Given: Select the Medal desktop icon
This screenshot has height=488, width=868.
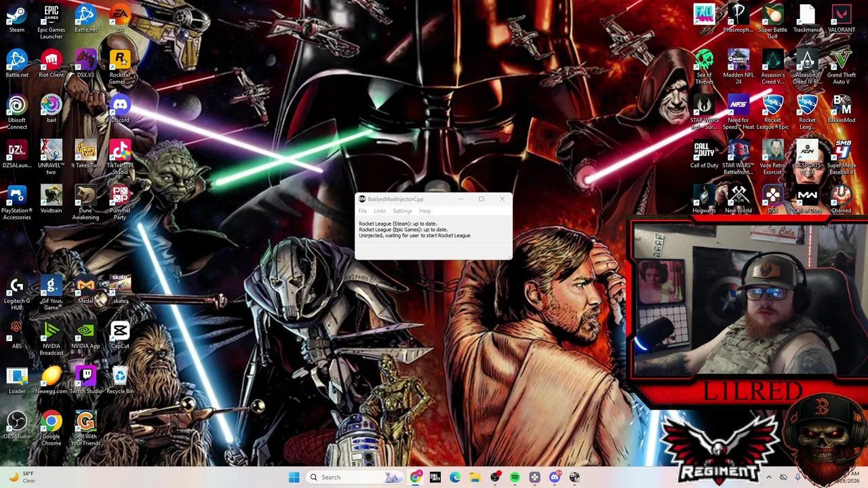Looking at the screenshot, I should (x=85, y=290).
